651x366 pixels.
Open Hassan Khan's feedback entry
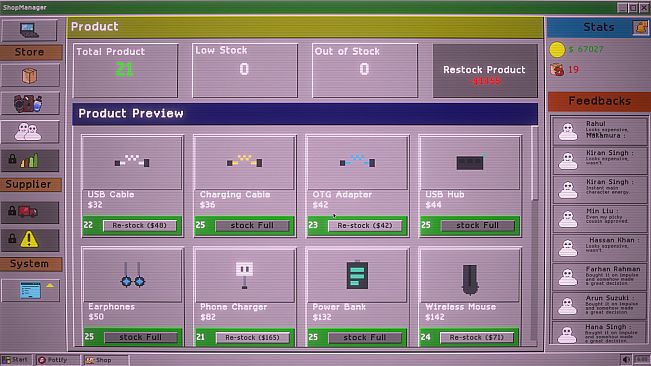click(600, 247)
